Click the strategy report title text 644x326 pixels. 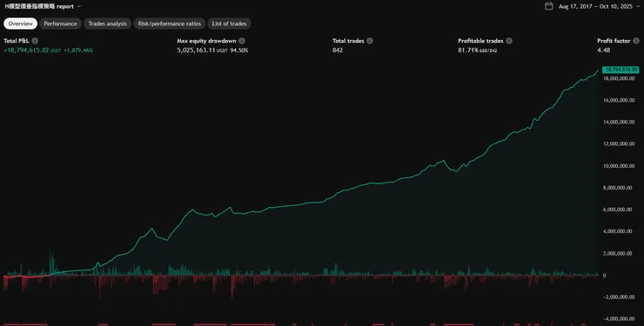point(39,7)
